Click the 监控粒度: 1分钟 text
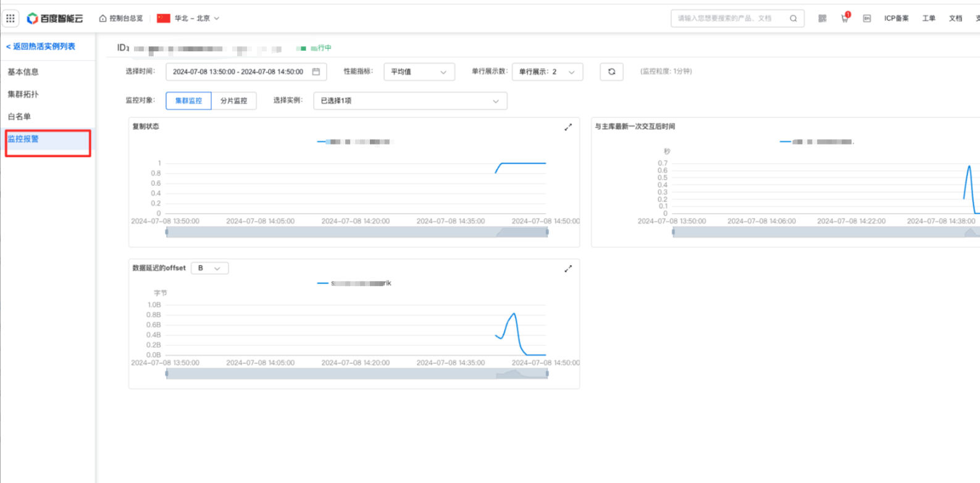The image size is (980, 483). [666, 72]
